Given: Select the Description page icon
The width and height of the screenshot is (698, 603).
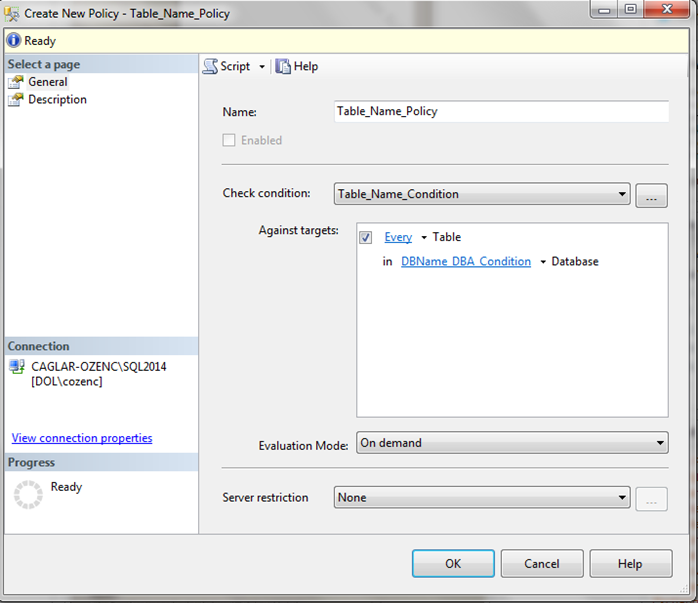Looking at the screenshot, I should pyautogui.click(x=15, y=100).
